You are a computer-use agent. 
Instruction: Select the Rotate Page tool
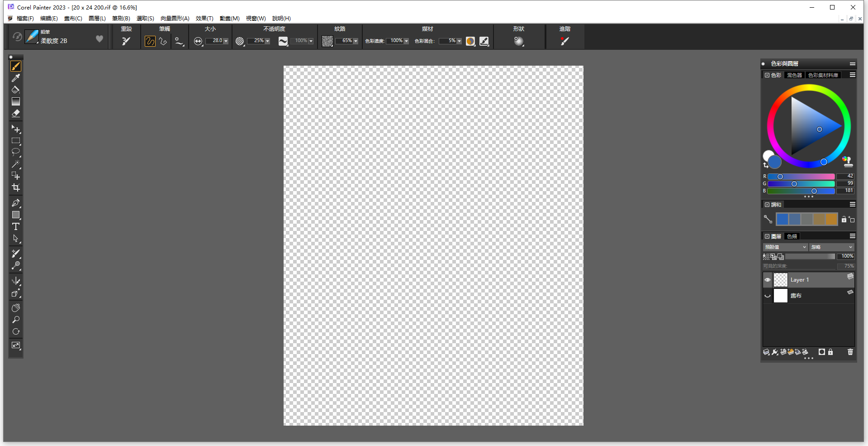pos(16,331)
